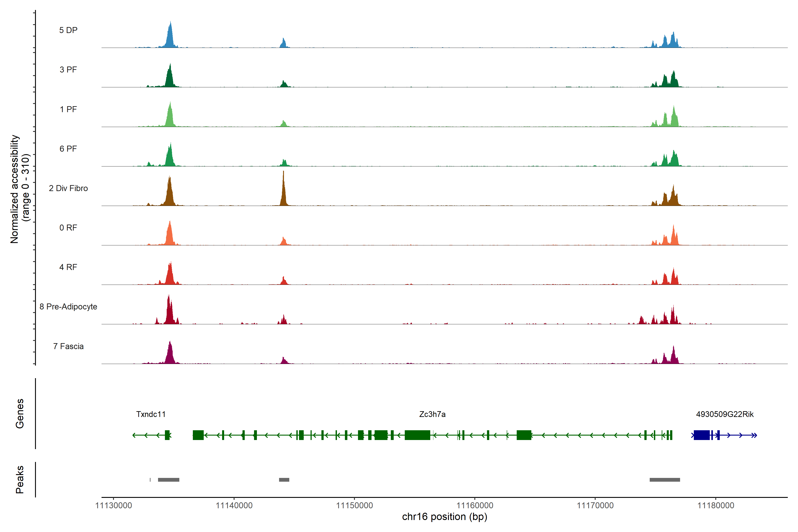798x532 pixels.
Task: Click the 8 Pre-Adipocyte track label
Action: (x=68, y=307)
